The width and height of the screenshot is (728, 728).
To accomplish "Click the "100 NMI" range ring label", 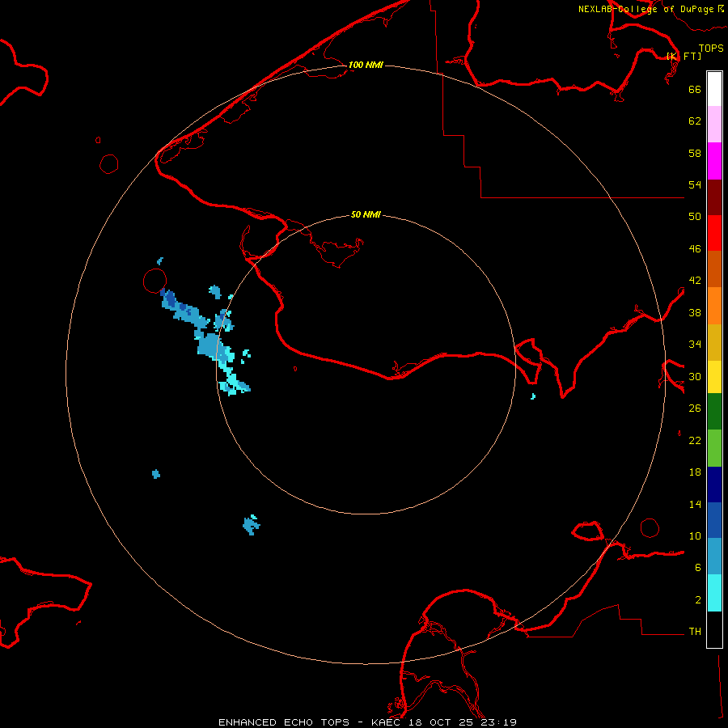I will (x=366, y=65).
